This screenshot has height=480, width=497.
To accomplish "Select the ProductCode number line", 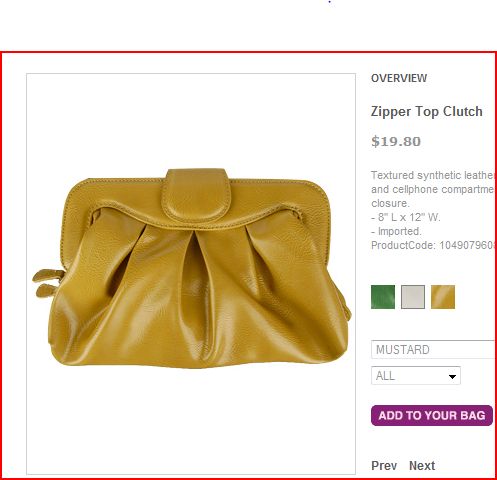I will tap(433, 245).
